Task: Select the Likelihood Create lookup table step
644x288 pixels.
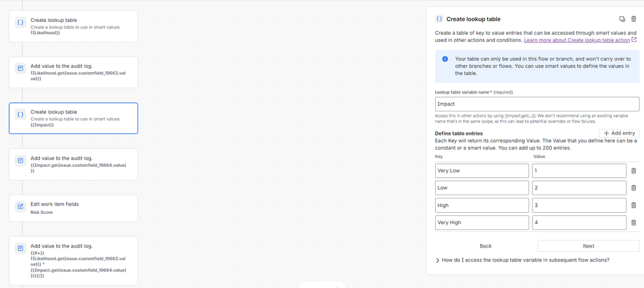Action: click(73, 26)
